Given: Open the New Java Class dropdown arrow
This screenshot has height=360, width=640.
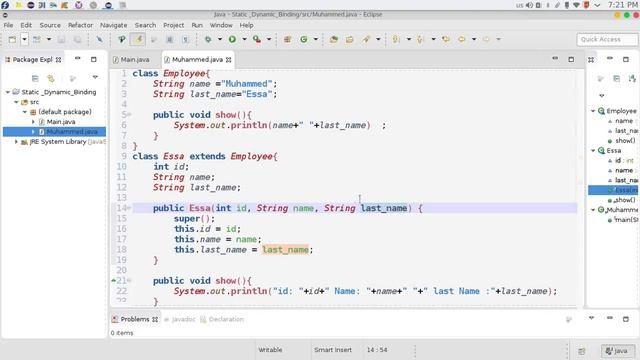Looking at the screenshot, I should (x=316, y=39).
